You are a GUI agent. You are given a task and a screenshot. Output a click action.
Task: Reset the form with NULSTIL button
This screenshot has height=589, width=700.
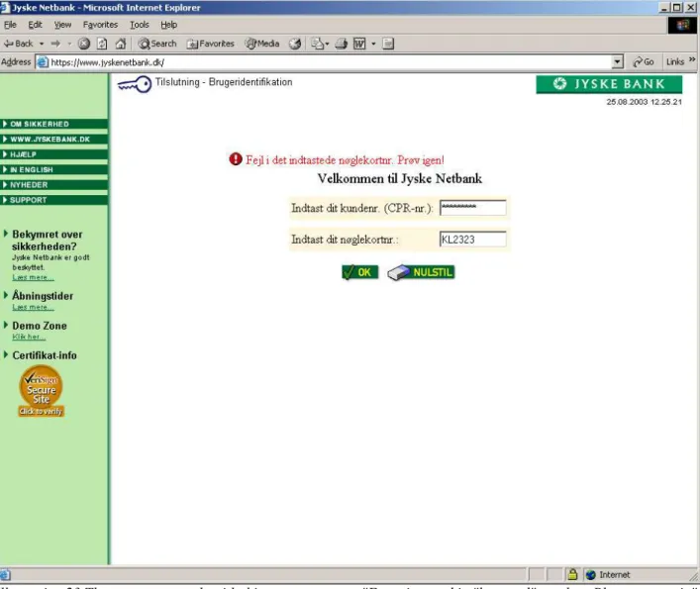coord(421,272)
